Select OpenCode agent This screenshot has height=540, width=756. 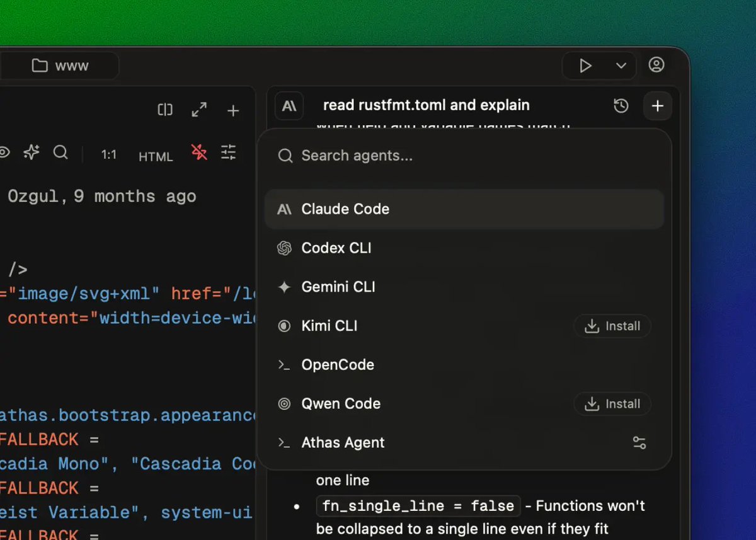(464, 365)
